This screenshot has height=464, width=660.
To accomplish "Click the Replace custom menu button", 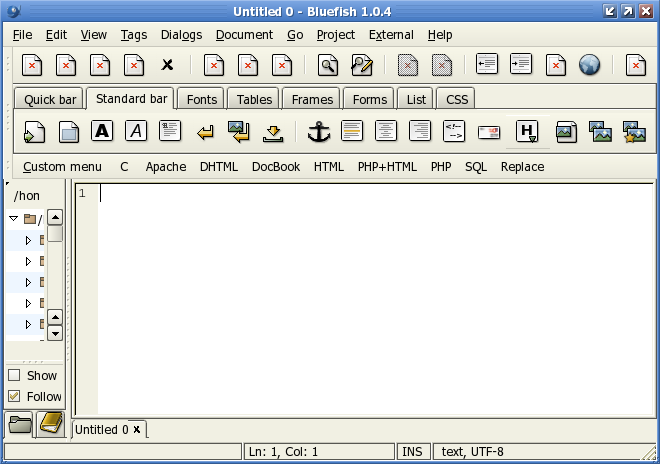I will [522, 167].
